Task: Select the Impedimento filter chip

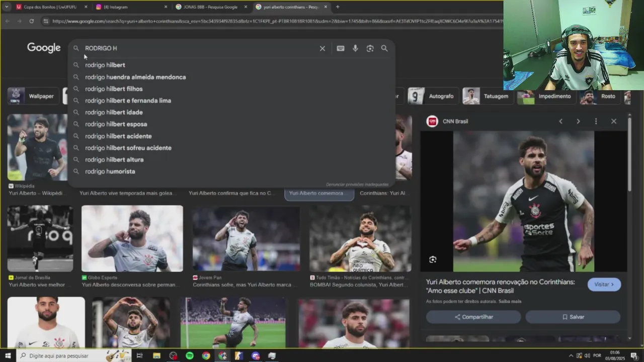Action: point(546,96)
